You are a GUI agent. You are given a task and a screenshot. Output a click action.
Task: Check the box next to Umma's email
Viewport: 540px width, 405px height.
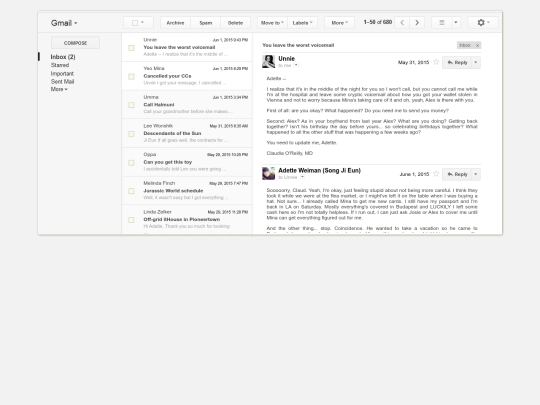(131, 105)
